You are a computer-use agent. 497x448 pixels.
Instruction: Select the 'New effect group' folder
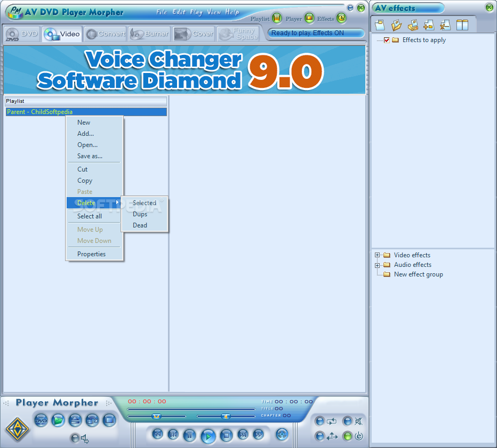coord(419,274)
